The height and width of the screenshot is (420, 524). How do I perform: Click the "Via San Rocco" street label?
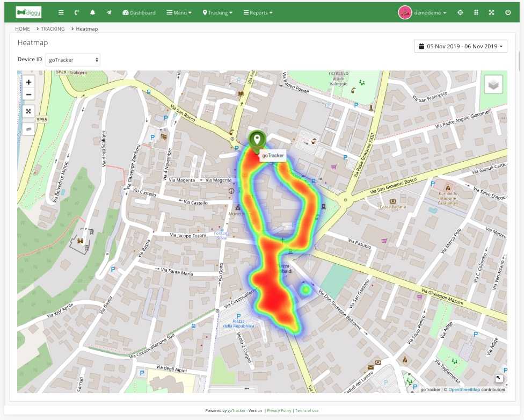pyautogui.click(x=183, y=113)
